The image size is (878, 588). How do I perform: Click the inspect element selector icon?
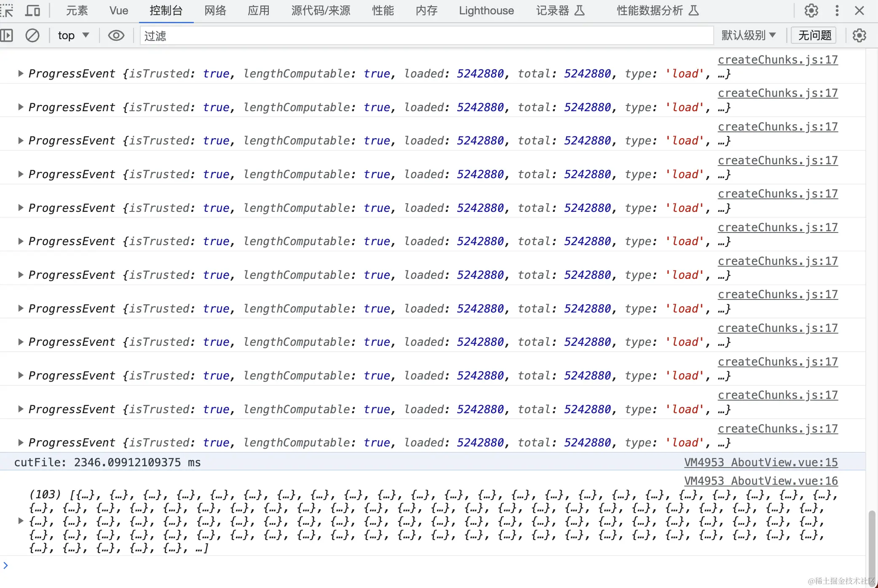click(x=7, y=10)
